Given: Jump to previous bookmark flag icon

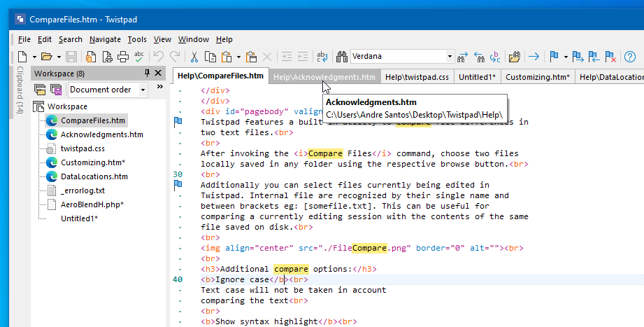Looking at the screenshot, I should click(594, 56).
